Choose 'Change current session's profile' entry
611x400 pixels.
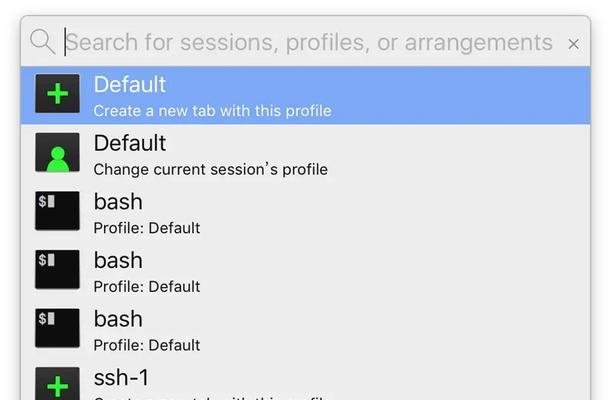(210, 169)
